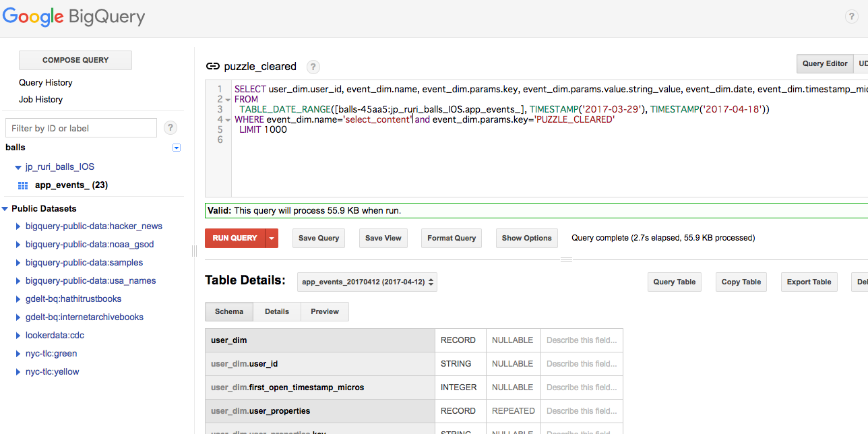
Task: Open the app_events_20170412 table date selector
Action: pos(367,282)
